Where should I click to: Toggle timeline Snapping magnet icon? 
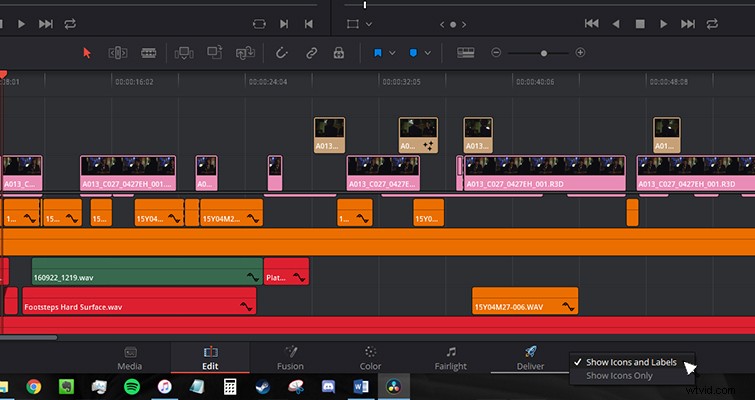coord(281,52)
